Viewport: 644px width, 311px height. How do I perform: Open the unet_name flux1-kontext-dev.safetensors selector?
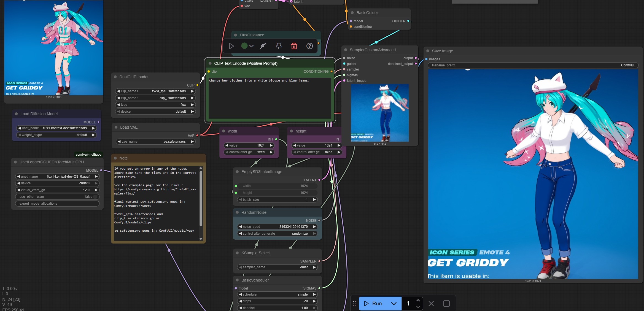pos(56,128)
